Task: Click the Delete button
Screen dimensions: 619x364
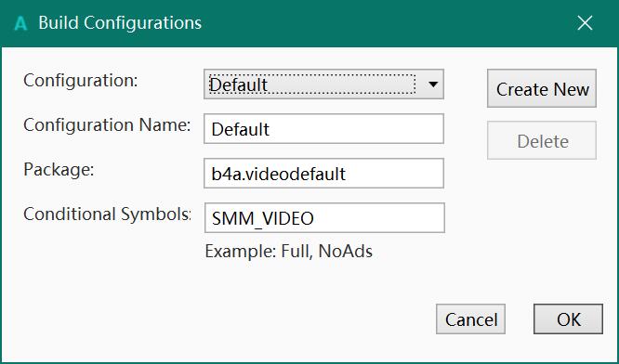Action: tap(542, 140)
